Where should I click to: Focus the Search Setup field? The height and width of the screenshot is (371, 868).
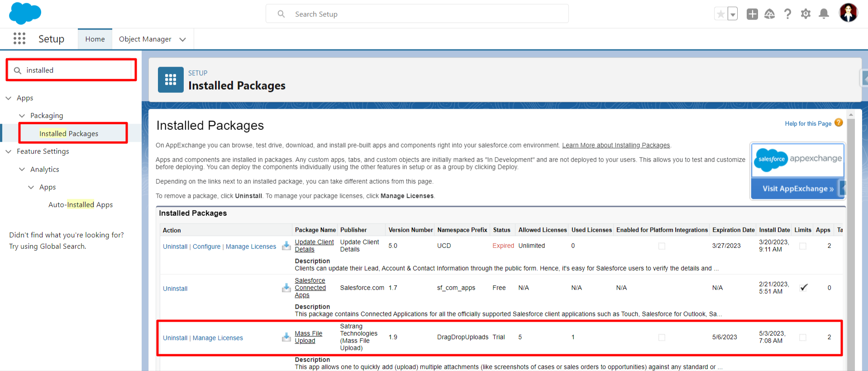[417, 14]
